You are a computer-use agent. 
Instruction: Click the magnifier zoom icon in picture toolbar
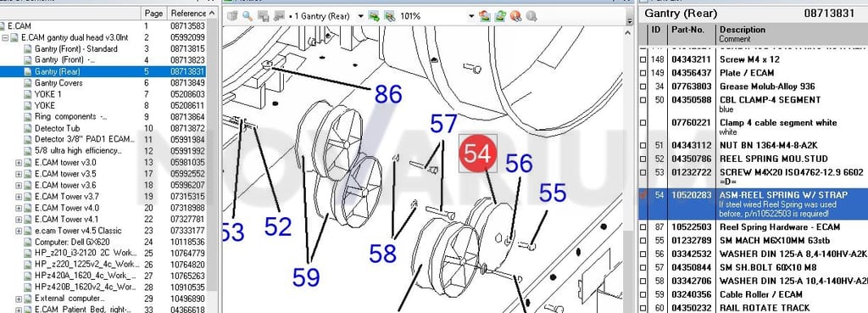[x=248, y=16]
